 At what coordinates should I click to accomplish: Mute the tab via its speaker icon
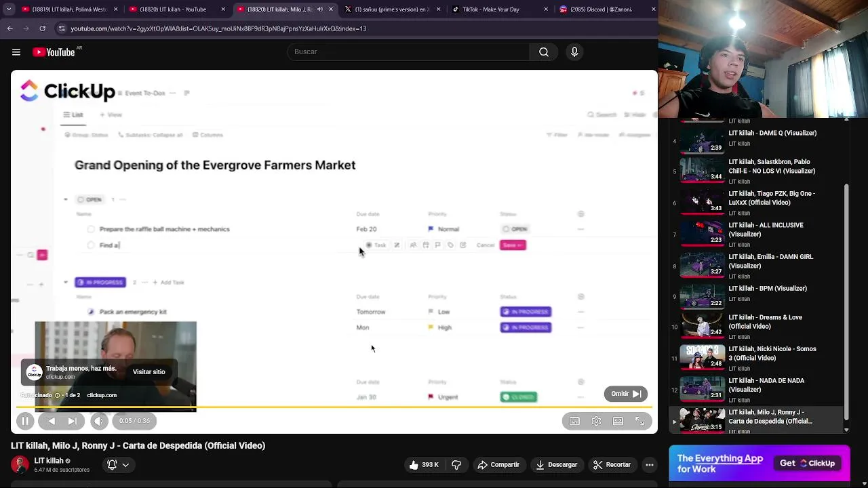coord(320,9)
